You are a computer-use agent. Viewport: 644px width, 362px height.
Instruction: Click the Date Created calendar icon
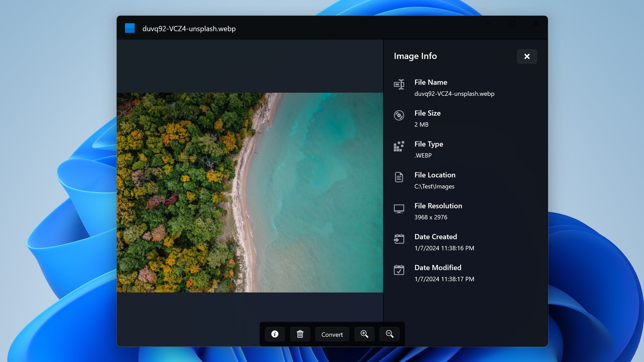pos(399,239)
